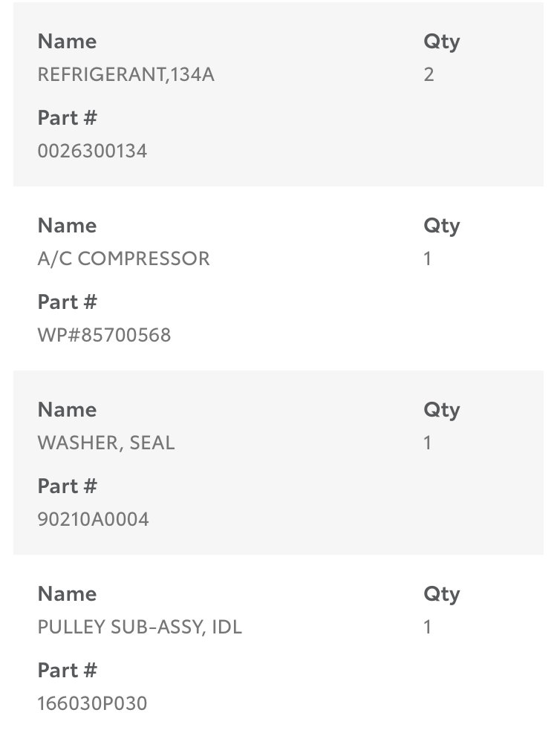Click part number 90210A0004
This screenshot has width=557, height=756.
[93, 519]
